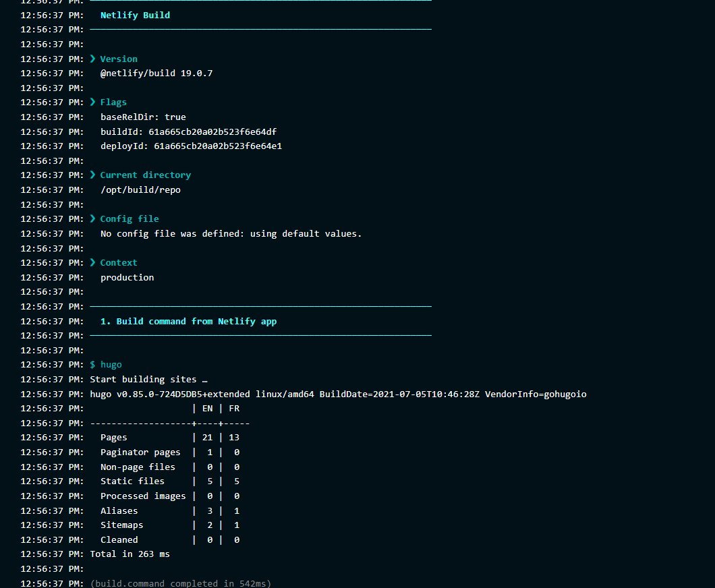Click the chevron icon beside Current directory
The image size is (715, 588).
[92, 175]
